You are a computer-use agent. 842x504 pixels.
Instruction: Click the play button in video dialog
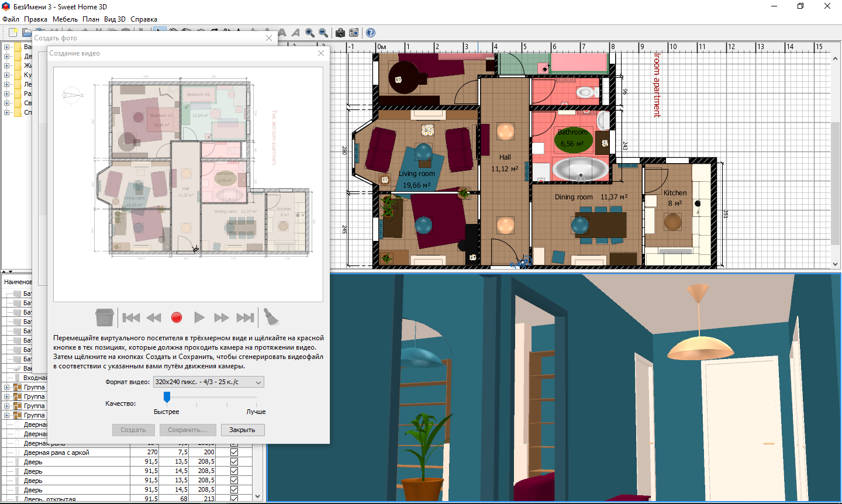[x=199, y=317]
